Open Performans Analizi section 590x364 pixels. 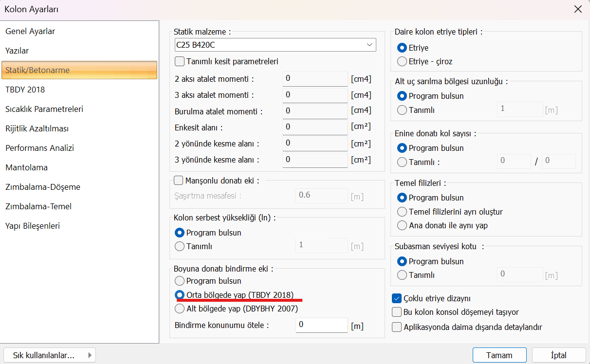coord(79,148)
